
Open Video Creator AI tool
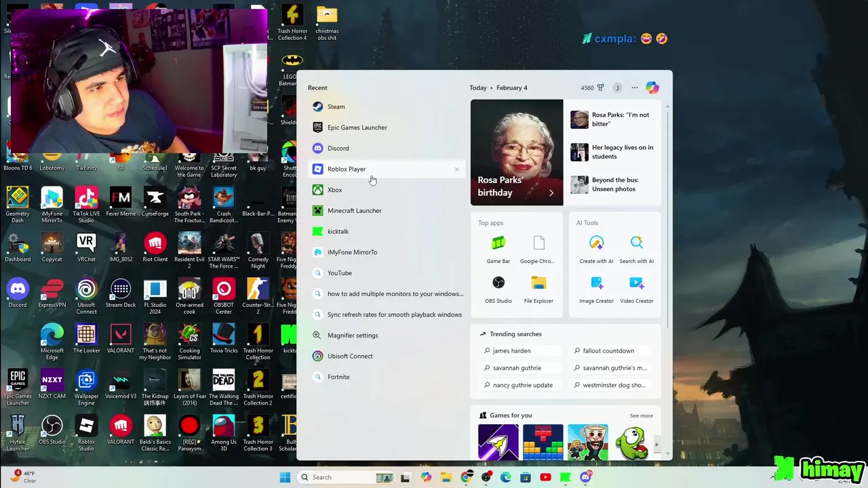point(637,289)
